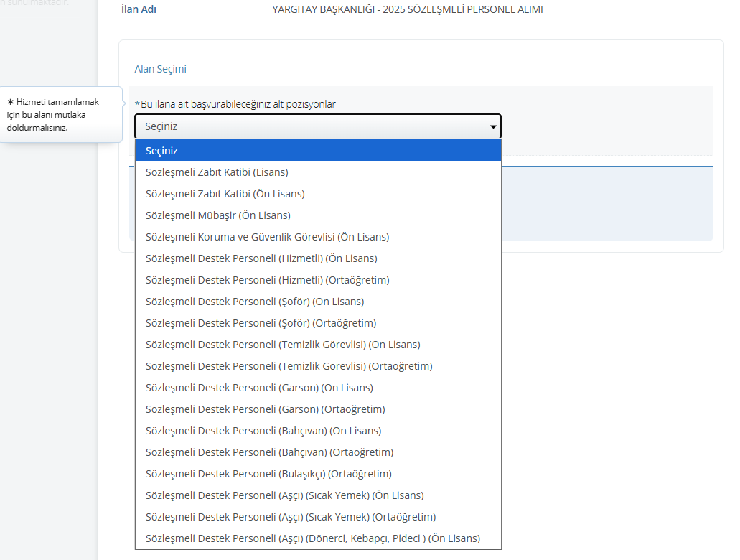
Task: Select the highlighted 'Seçiniz' option in list
Action: pos(318,151)
